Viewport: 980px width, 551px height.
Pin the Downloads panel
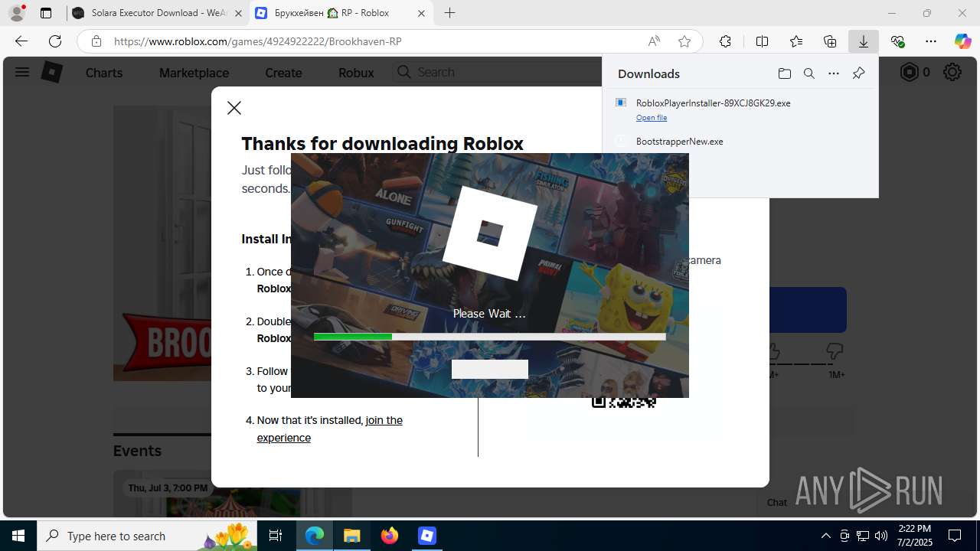[x=858, y=73]
